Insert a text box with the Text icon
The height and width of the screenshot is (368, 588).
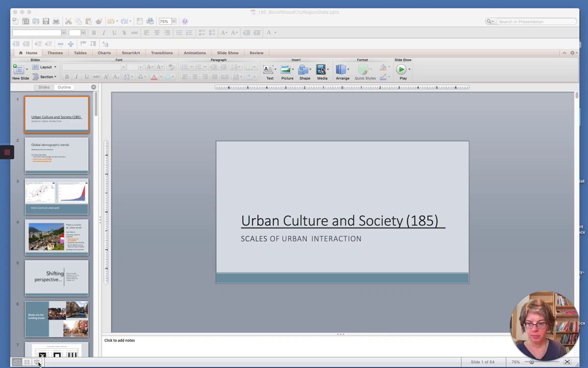[x=268, y=70]
